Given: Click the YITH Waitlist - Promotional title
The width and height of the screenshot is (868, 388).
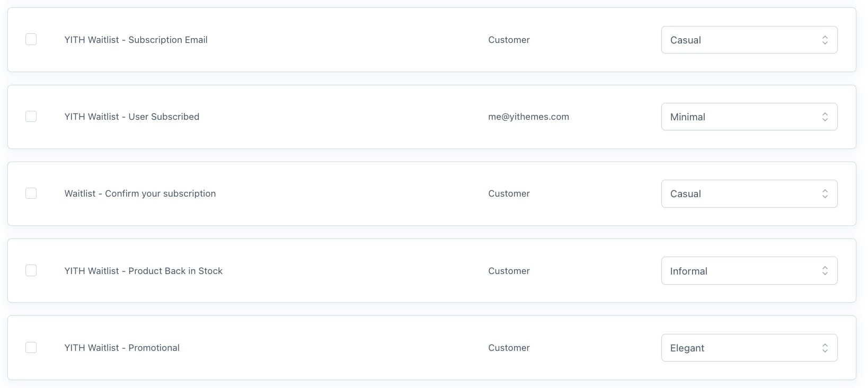Looking at the screenshot, I should (x=122, y=348).
